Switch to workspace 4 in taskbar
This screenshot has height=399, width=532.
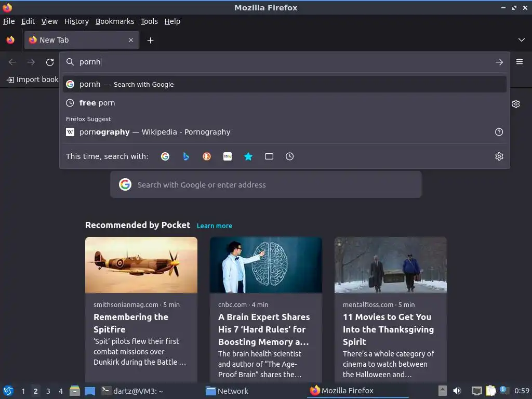click(61, 391)
